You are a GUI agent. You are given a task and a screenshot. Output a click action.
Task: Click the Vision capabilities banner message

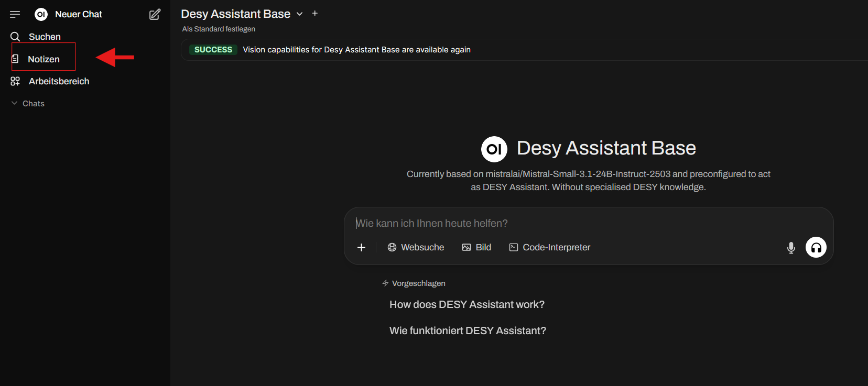point(356,50)
